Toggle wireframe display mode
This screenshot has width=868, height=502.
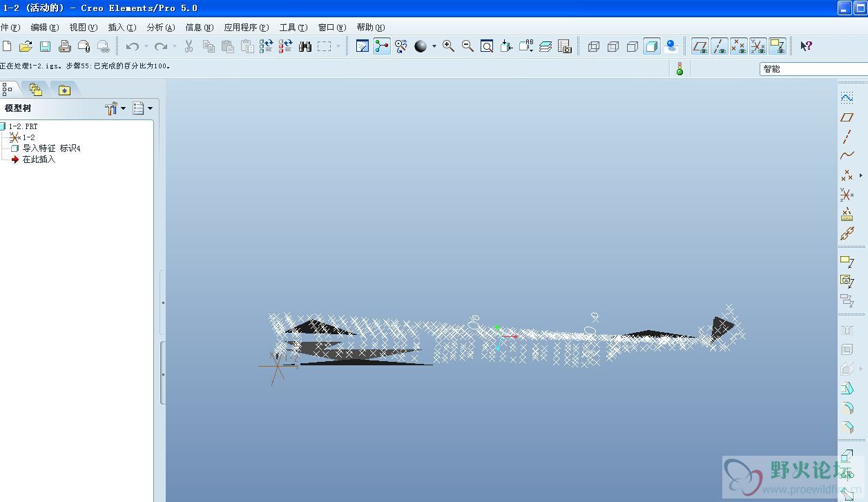[x=593, y=46]
